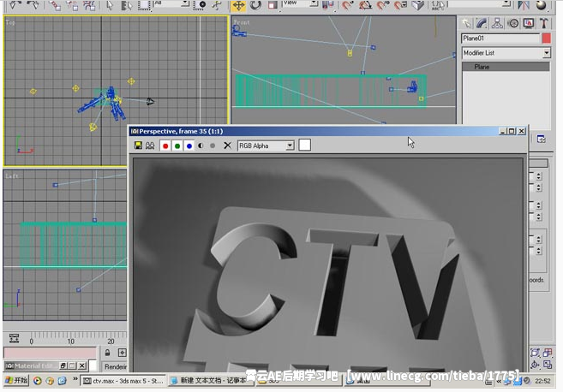
Task: Click Bind to Space Warp icon
Action: pyautogui.click(x=89, y=5)
